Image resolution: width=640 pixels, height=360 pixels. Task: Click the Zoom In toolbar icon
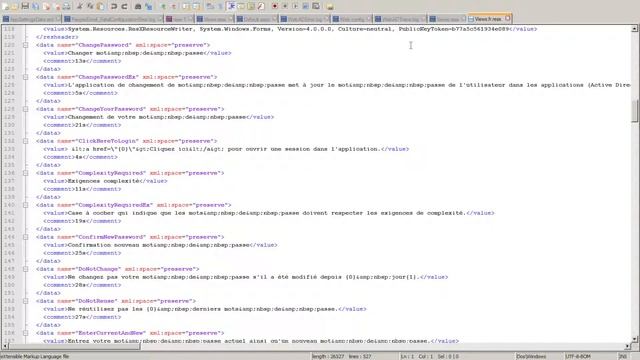pyautogui.click(x=163, y=7)
